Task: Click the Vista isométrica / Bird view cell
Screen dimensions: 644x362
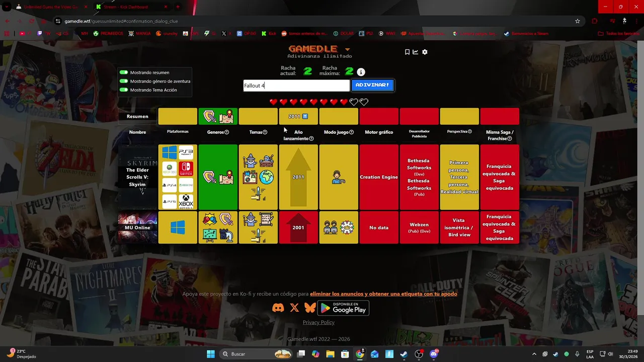Action: click(459, 227)
